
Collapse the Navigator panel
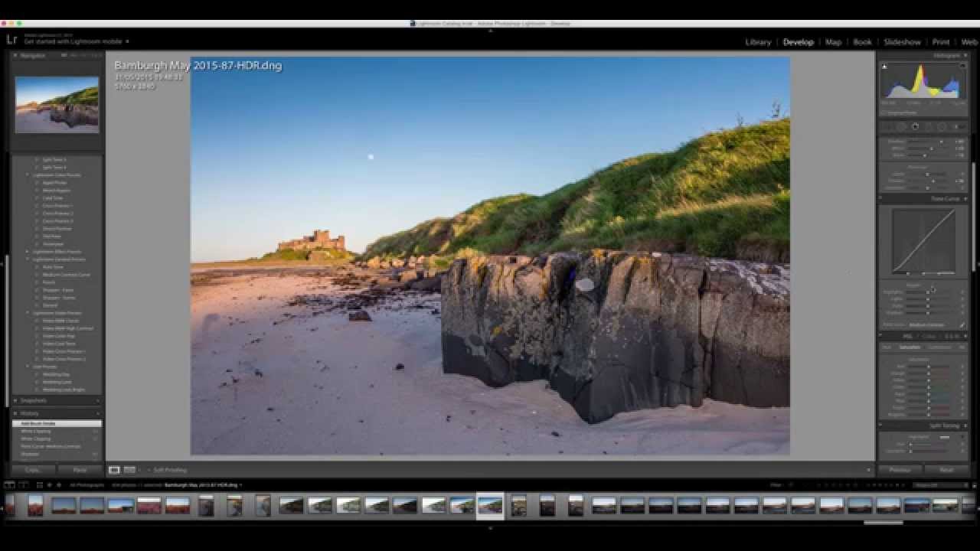pos(15,55)
